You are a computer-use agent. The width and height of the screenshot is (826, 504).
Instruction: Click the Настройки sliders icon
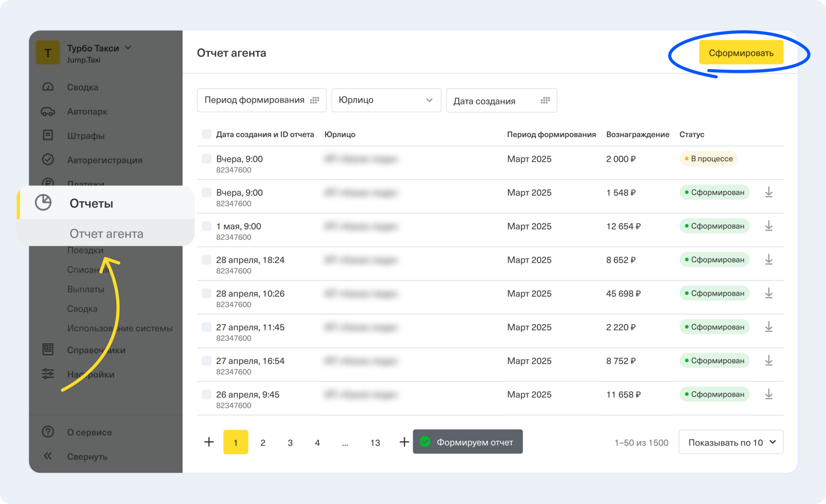click(x=48, y=374)
